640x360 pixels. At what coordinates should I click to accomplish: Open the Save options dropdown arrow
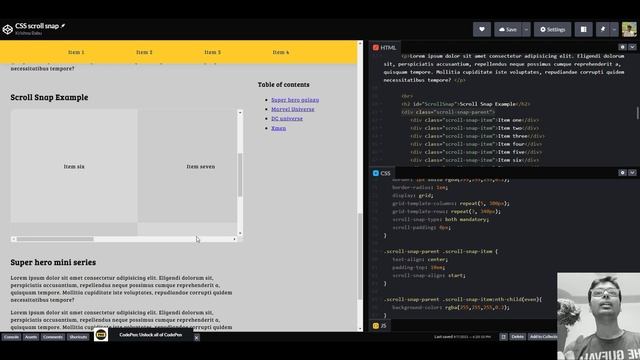pos(526,29)
